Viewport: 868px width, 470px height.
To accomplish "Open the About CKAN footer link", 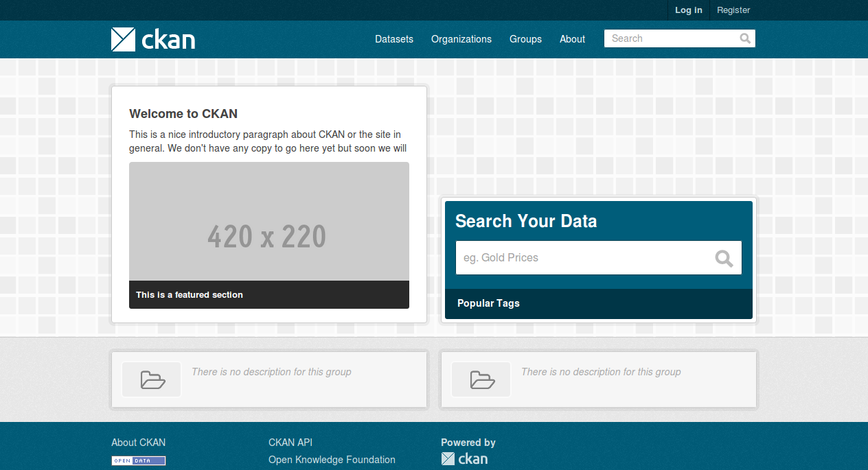I will click(x=139, y=443).
